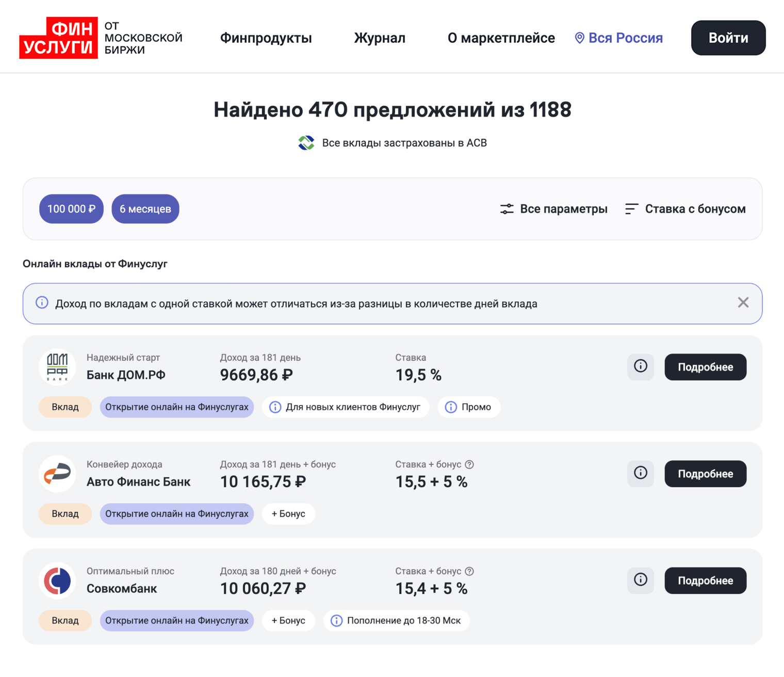Image resolution: width=784 pixels, height=677 pixels.
Task: Click the info icon in the income notice banner
Action: [42, 303]
